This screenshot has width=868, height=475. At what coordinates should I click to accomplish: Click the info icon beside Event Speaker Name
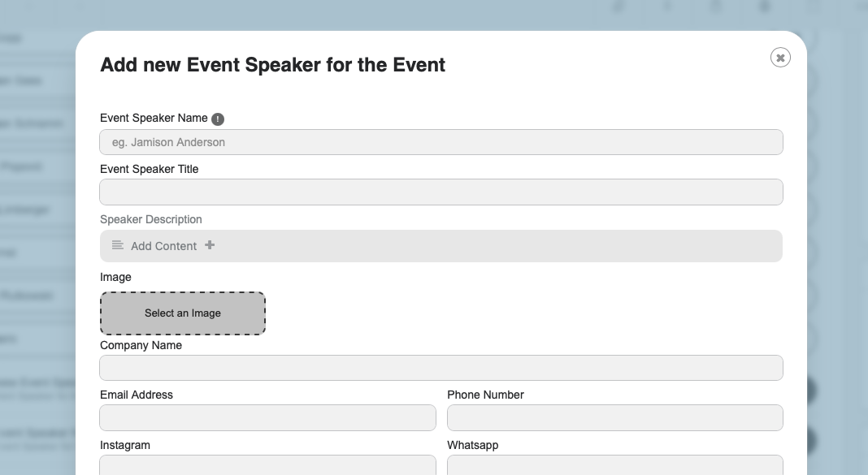pyautogui.click(x=218, y=119)
